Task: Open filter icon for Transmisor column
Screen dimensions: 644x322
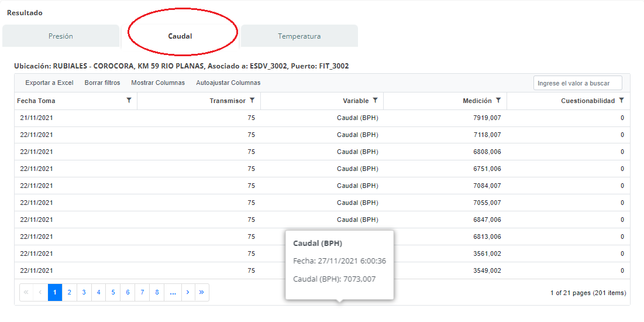Action: coord(252,101)
